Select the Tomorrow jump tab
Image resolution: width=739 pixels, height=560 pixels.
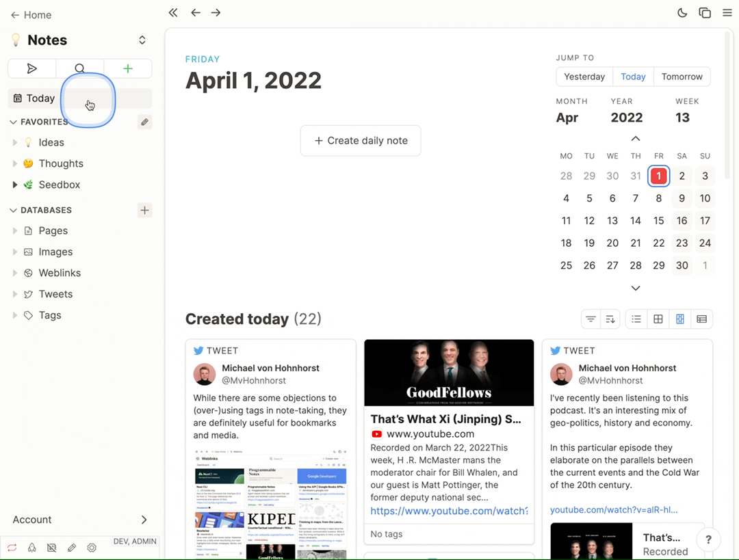(x=682, y=77)
